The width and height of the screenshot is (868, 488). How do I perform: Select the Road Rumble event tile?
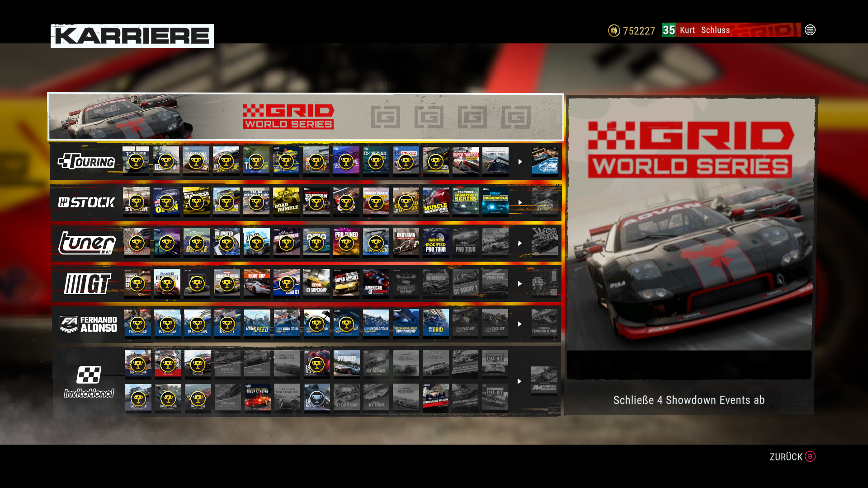tap(286, 202)
